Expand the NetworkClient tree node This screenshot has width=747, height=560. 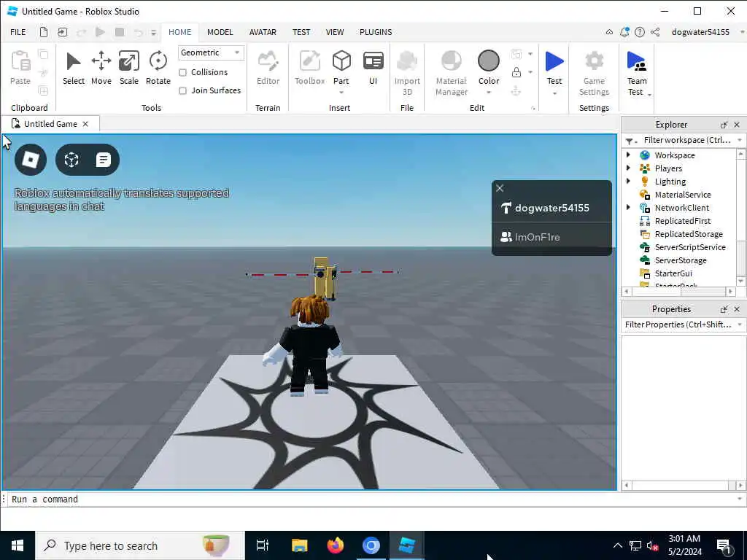click(x=628, y=207)
